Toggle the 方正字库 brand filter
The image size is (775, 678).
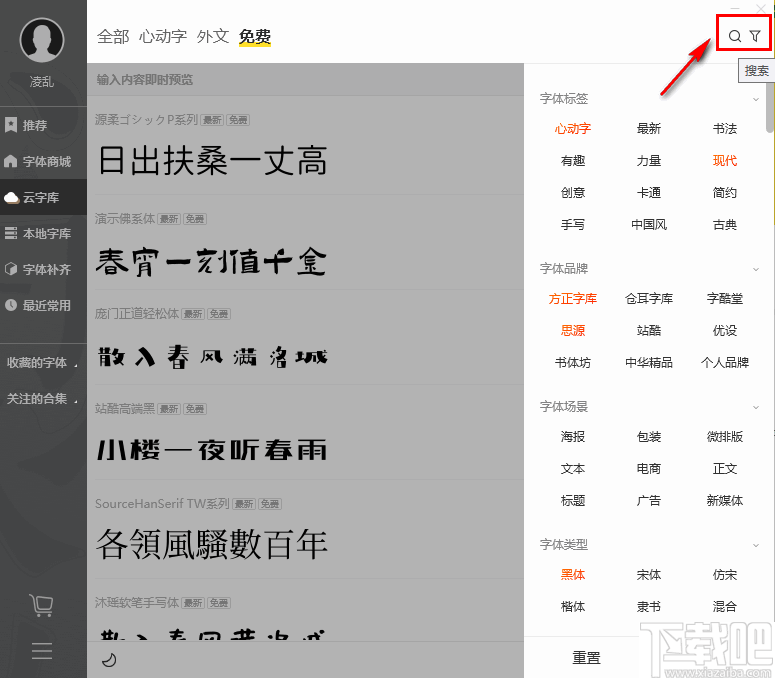point(573,298)
